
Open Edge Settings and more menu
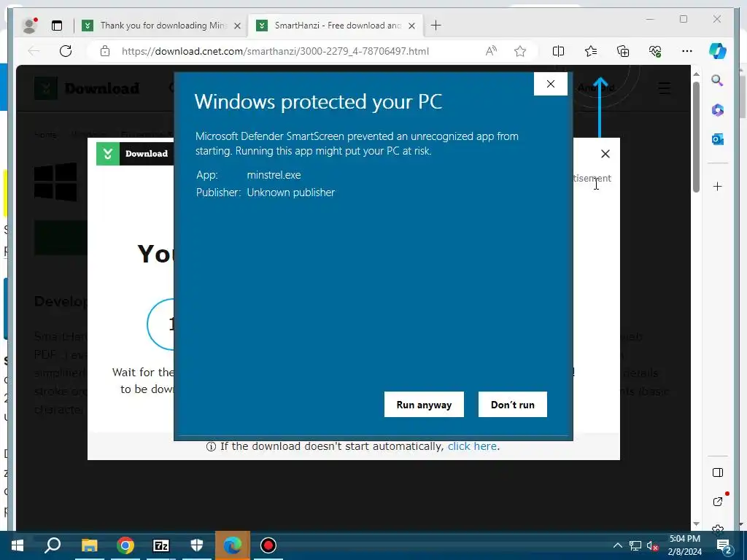(687, 51)
